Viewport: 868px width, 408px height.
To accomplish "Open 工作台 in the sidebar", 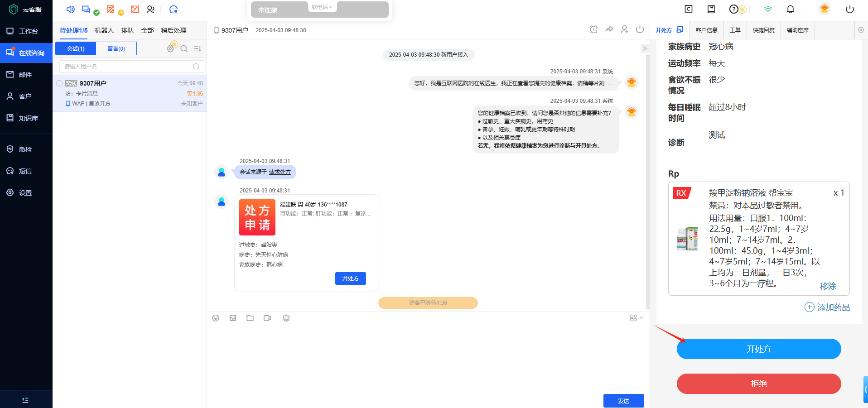I will pyautogui.click(x=26, y=31).
